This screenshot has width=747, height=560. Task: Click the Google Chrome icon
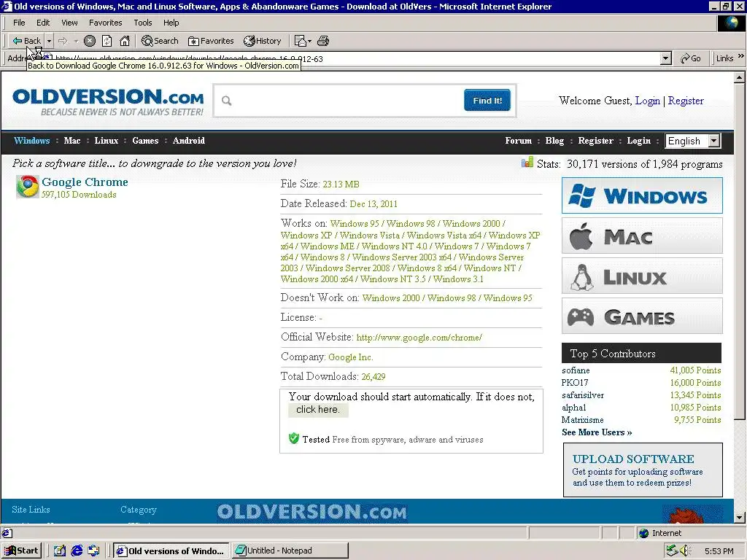click(28, 187)
